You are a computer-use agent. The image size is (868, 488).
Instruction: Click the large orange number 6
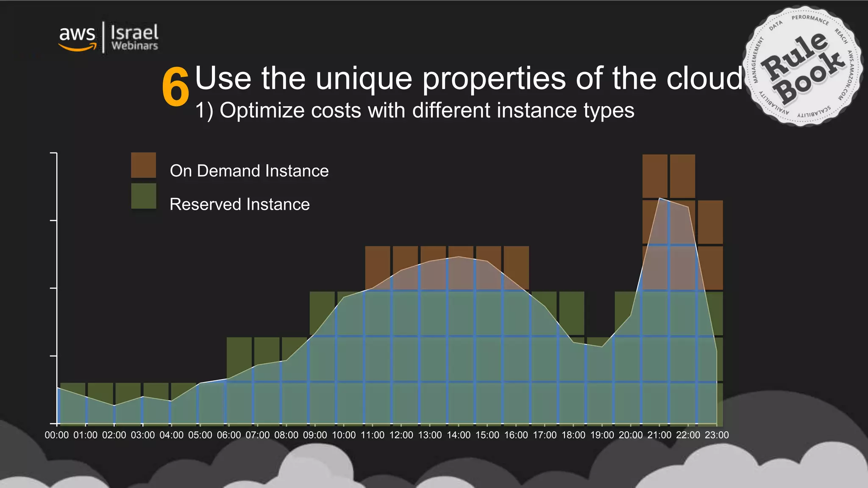175,87
